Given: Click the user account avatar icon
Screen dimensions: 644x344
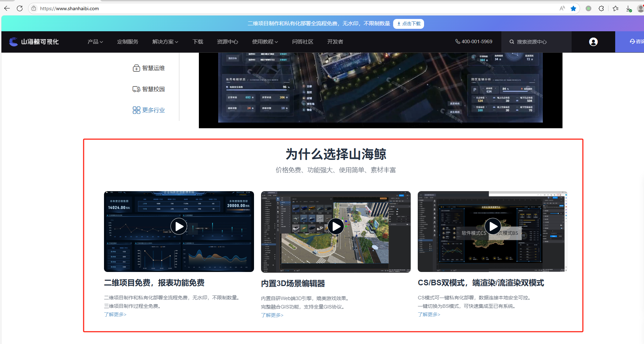Looking at the screenshot, I should pos(593,42).
